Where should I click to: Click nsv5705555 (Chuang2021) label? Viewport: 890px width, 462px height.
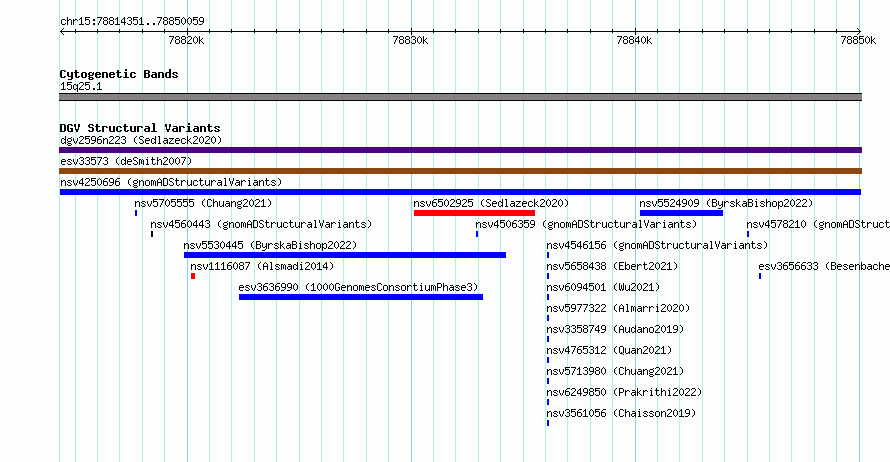[203, 203]
